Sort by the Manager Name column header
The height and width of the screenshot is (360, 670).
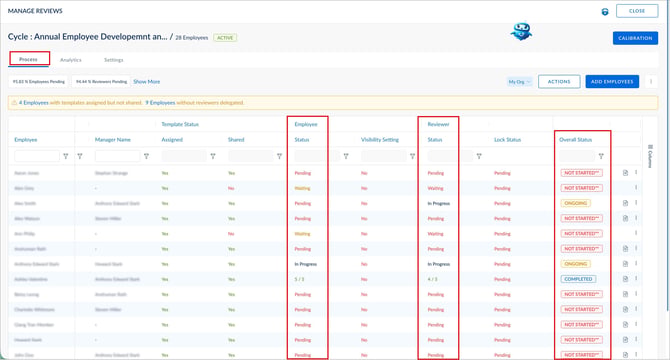112,140
